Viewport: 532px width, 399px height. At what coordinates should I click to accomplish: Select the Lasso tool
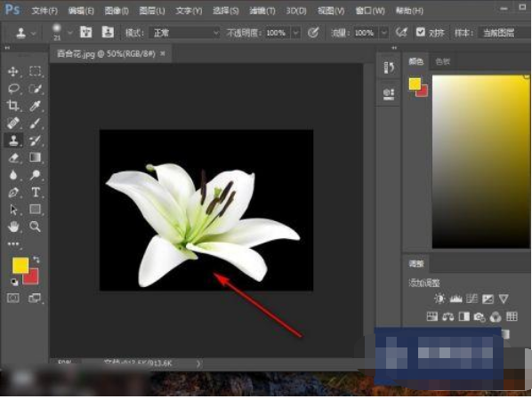[x=13, y=89]
